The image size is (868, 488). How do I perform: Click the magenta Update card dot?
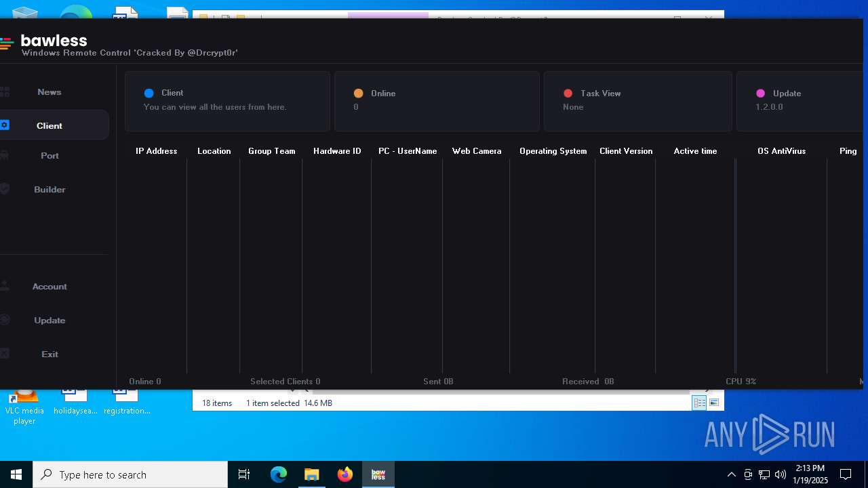click(761, 94)
